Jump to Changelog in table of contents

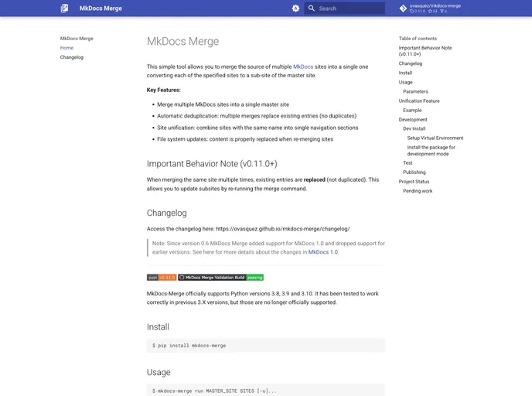pyautogui.click(x=410, y=63)
